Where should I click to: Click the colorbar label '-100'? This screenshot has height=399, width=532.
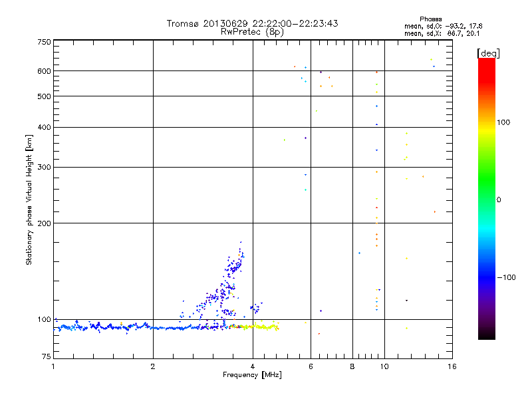[x=506, y=277]
